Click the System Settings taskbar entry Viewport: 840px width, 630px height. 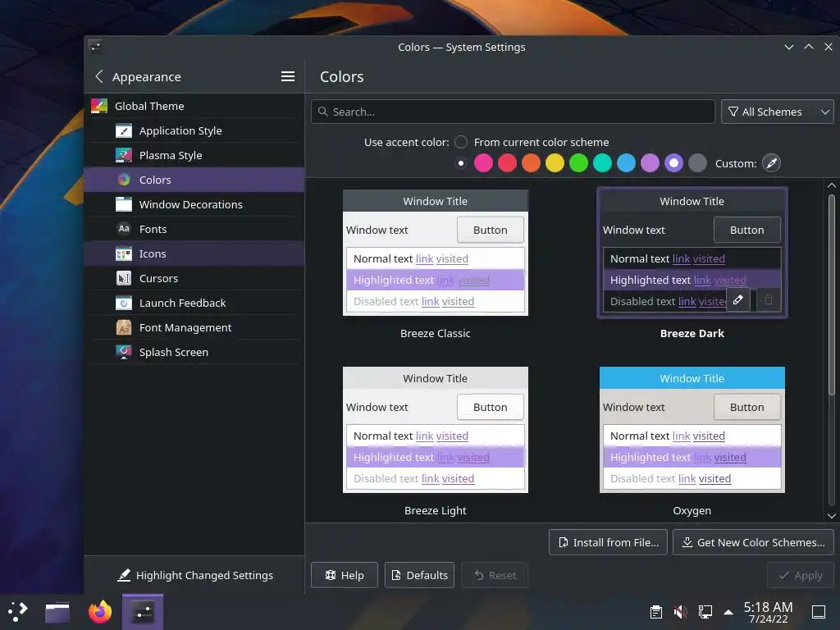coord(143,612)
